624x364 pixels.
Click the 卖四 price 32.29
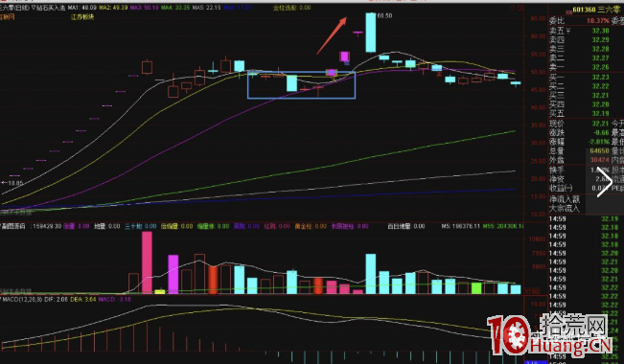(x=601, y=40)
